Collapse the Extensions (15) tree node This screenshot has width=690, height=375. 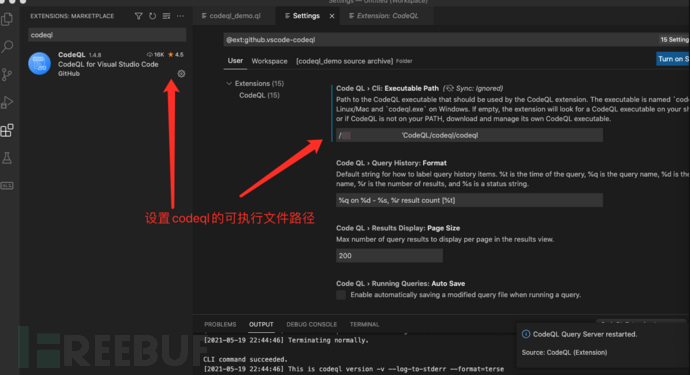pyautogui.click(x=229, y=83)
